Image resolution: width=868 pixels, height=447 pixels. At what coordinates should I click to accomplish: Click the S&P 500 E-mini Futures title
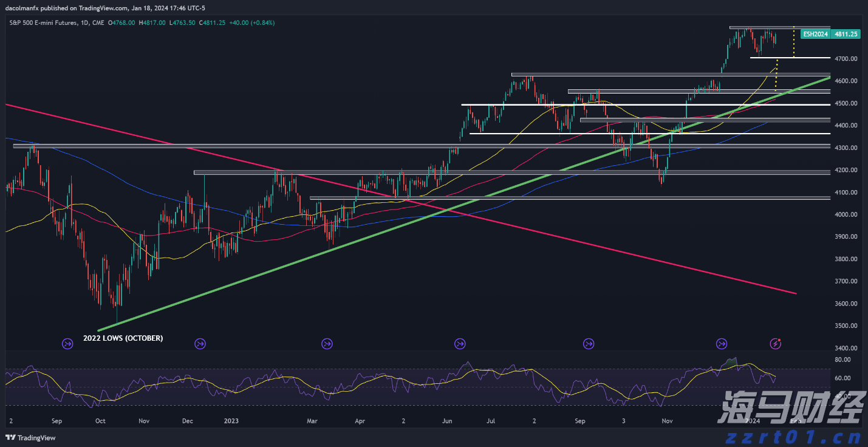click(x=44, y=22)
